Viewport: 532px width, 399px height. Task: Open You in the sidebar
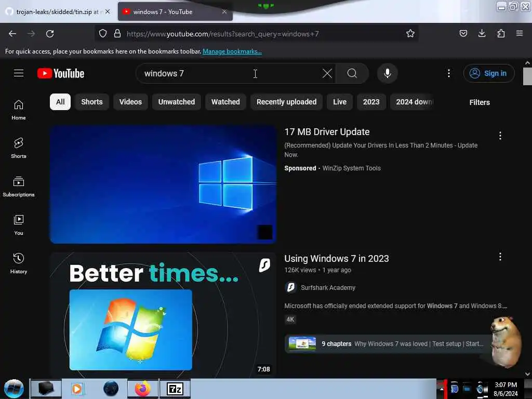pos(19,225)
